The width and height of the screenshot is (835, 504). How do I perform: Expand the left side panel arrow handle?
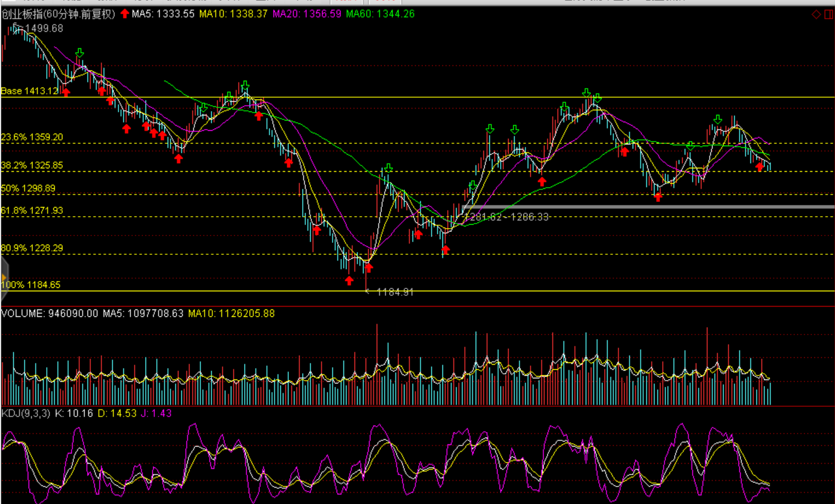pos(3,278)
